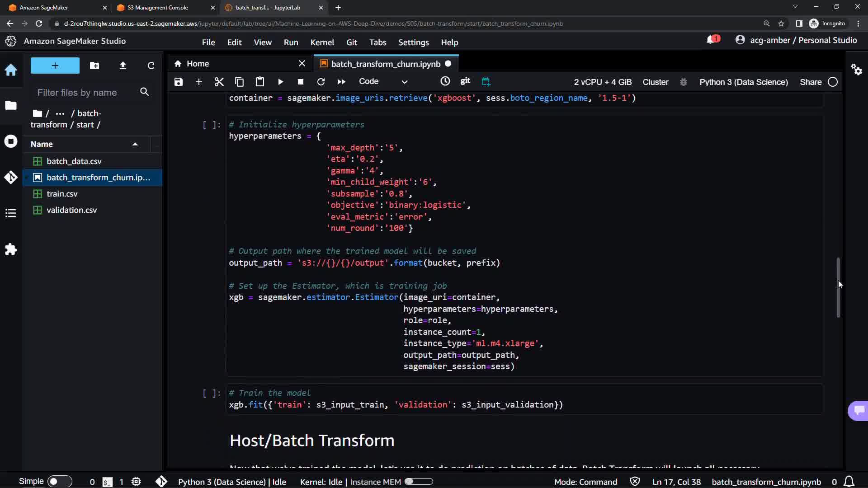Open the Kernel menu
The image size is (868, 488).
(322, 42)
